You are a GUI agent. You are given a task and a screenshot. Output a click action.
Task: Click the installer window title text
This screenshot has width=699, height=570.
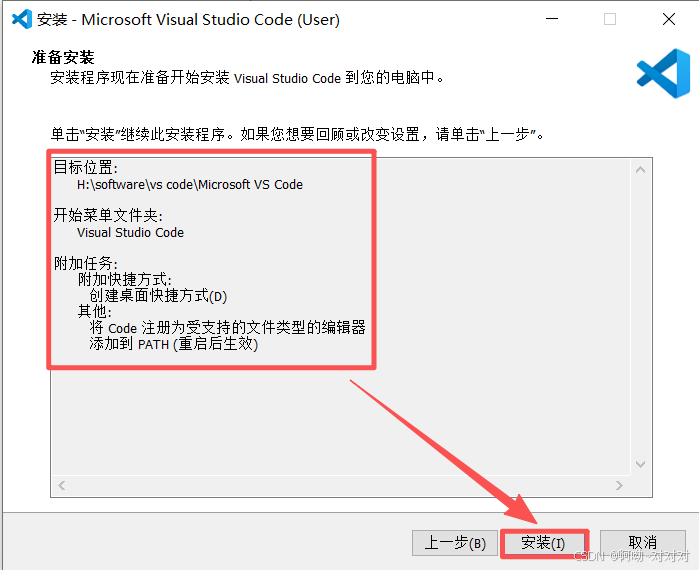click(x=188, y=20)
